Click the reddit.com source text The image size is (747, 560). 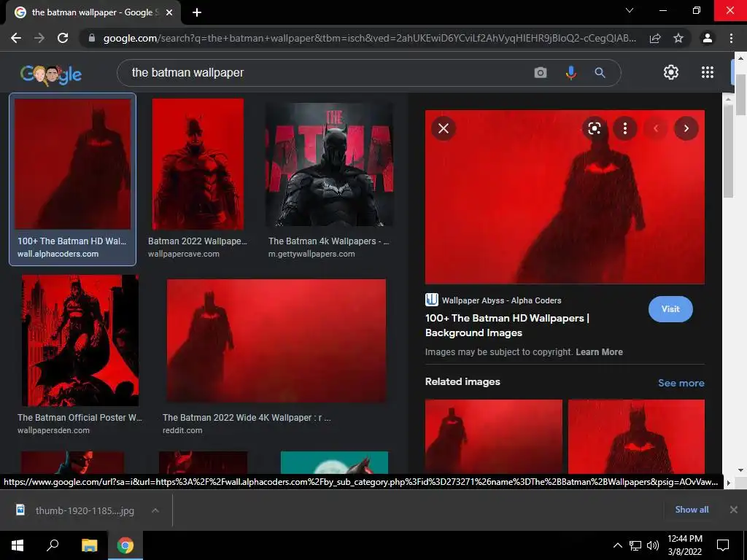[x=182, y=430]
